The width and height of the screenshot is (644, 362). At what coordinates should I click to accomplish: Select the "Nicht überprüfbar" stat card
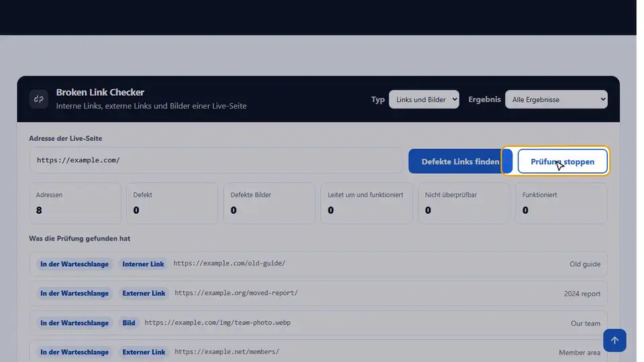pos(464,203)
